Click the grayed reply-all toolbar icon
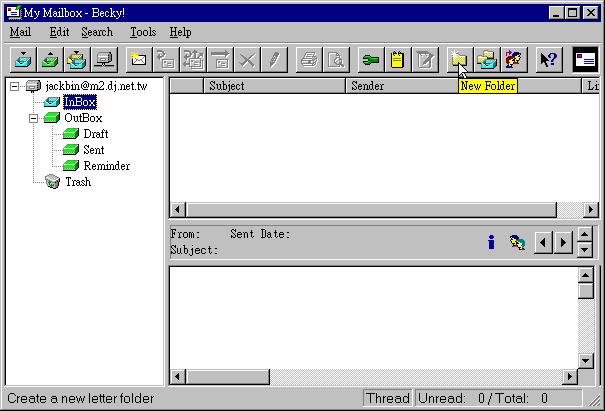Screen dimensions: 605x411 (193, 60)
